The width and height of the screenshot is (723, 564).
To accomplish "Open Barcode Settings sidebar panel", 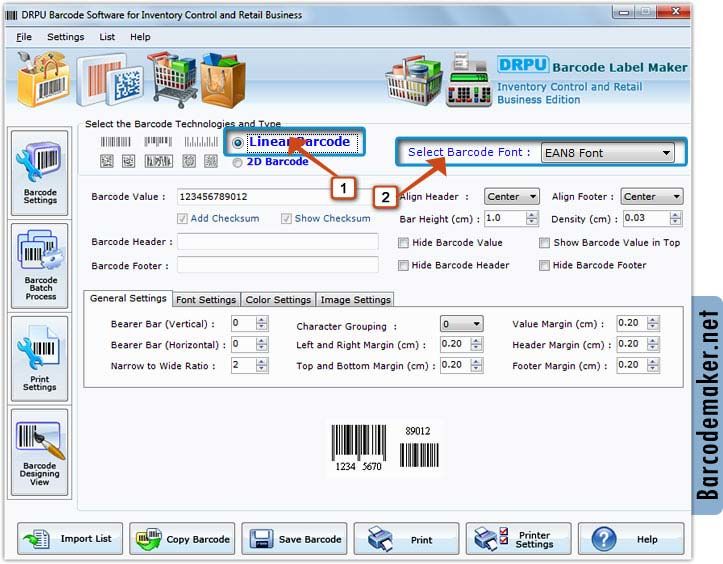I will point(40,173).
